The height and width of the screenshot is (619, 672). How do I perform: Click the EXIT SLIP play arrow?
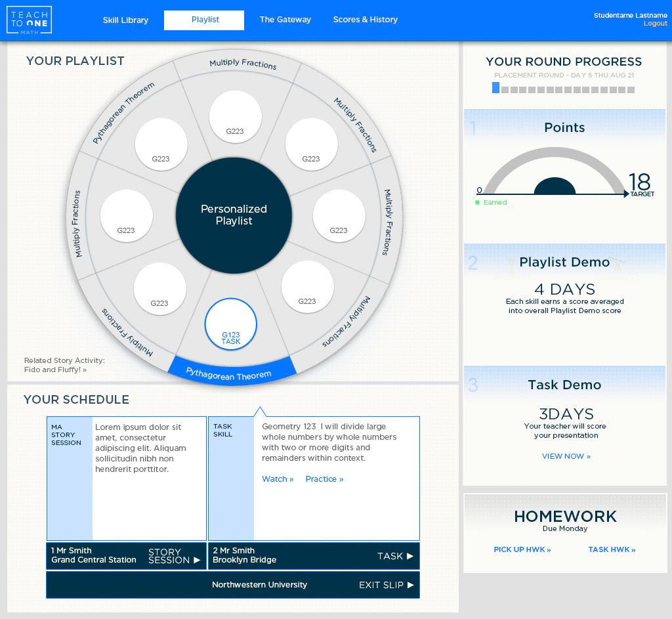coord(411,585)
